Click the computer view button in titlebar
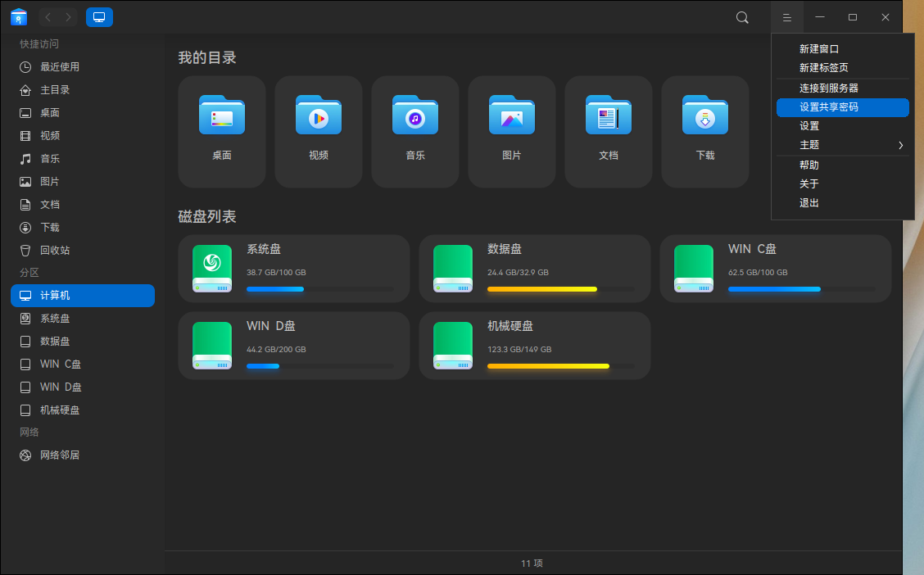The image size is (924, 575). [x=99, y=18]
